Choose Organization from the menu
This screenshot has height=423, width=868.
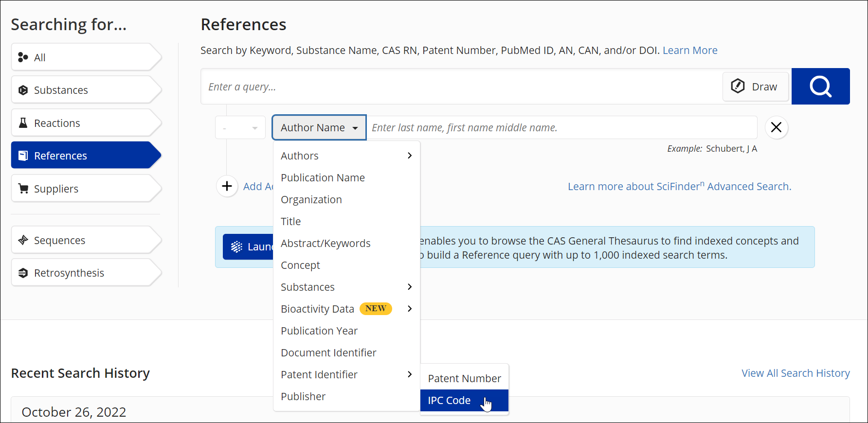pos(346,199)
